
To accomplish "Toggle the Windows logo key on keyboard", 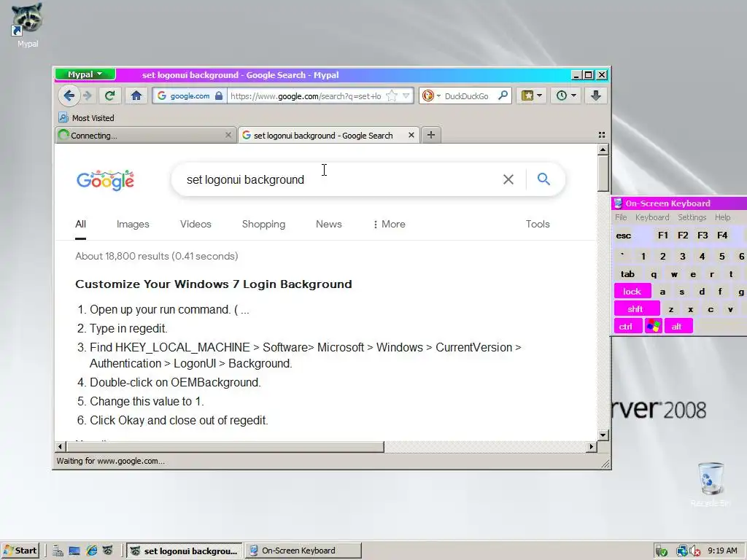I will tap(653, 327).
